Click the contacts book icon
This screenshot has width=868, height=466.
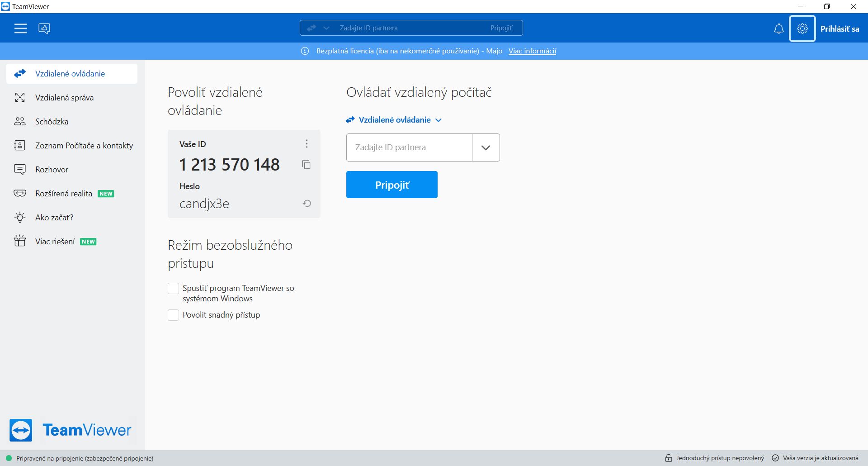[20, 145]
